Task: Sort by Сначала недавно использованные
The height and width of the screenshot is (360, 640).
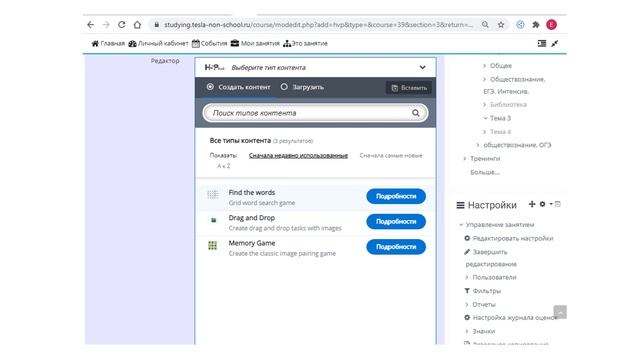Action: click(298, 156)
